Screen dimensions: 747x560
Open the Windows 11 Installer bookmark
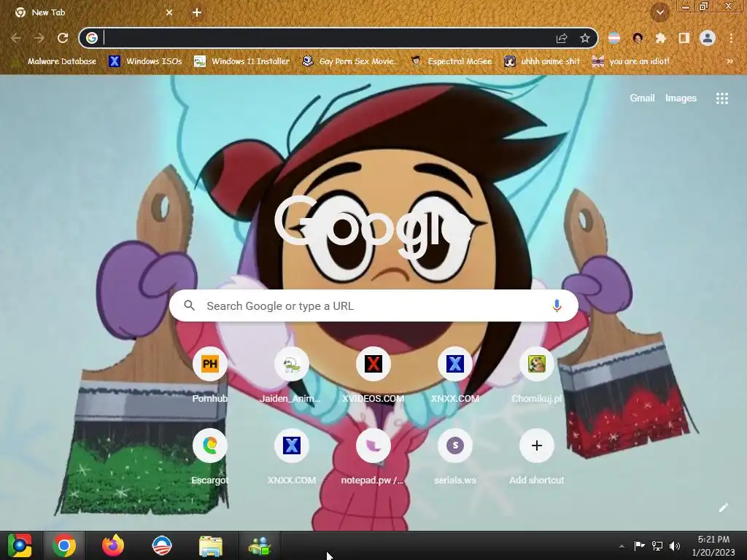coord(242,61)
